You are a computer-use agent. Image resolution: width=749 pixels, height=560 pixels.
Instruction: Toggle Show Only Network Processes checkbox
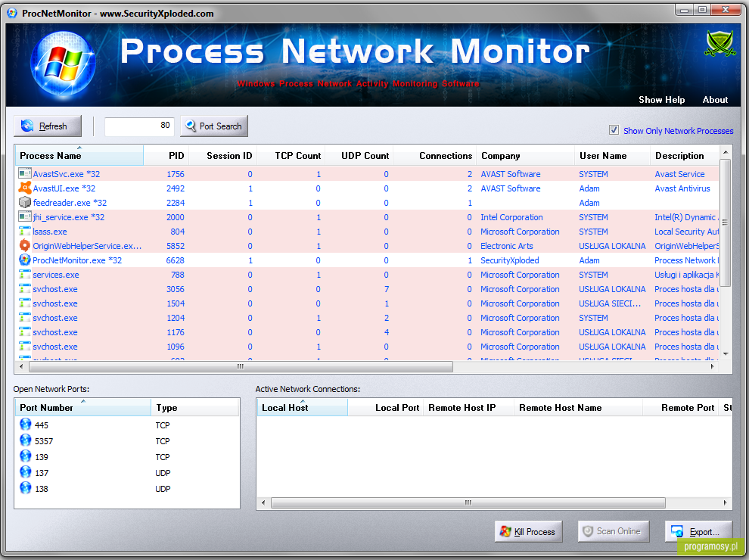pos(614,130)
